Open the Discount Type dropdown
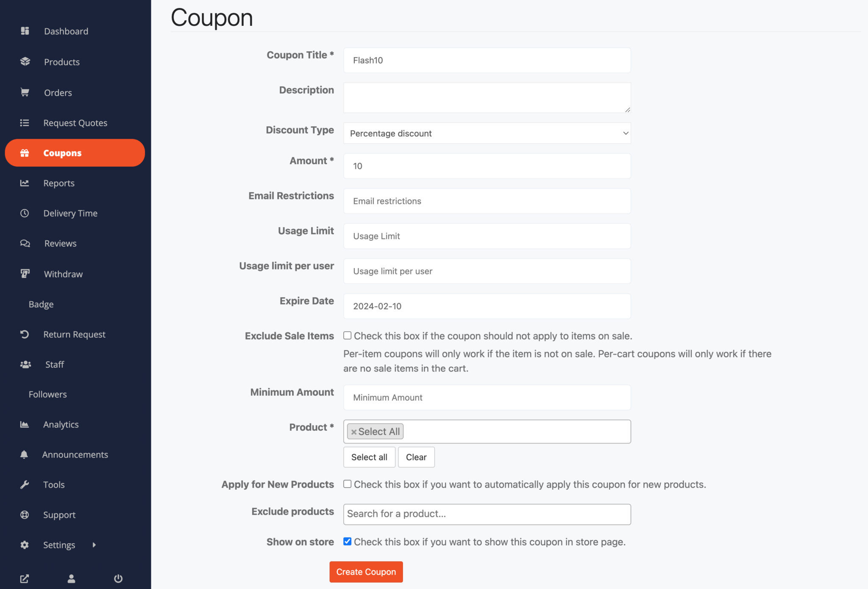868x589 pixels. click(487, 133)
